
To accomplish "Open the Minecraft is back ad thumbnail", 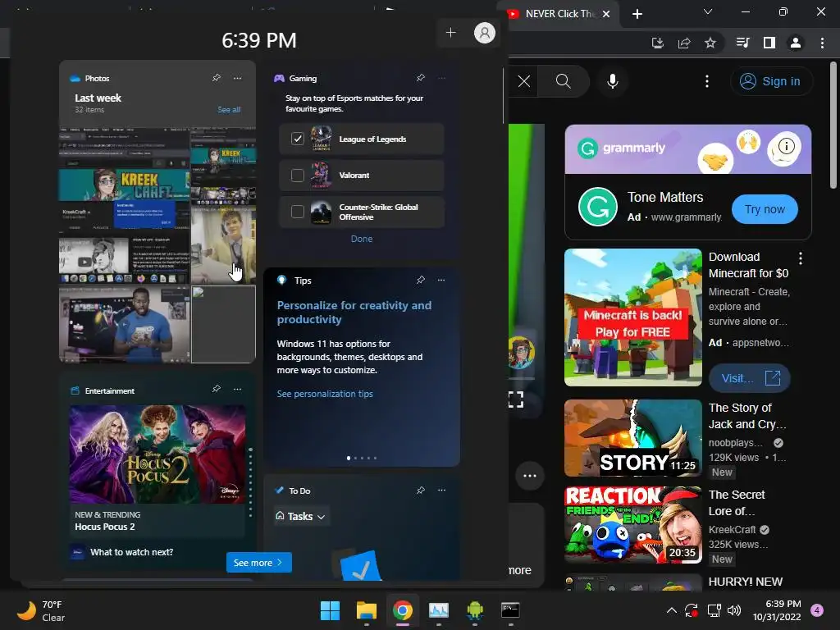I will click(632, 317).
